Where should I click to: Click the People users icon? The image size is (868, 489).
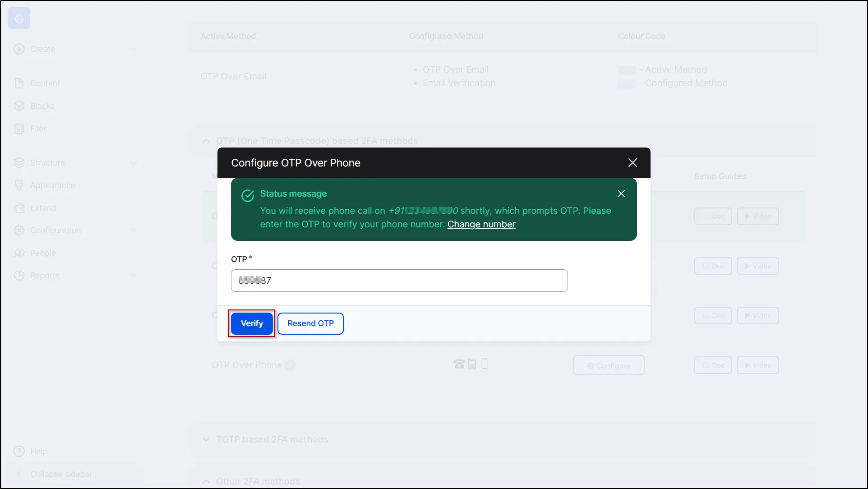pos(19,253)
